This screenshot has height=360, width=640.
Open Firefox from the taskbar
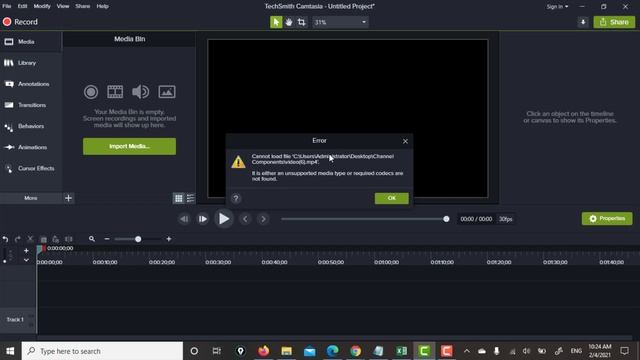263,351
